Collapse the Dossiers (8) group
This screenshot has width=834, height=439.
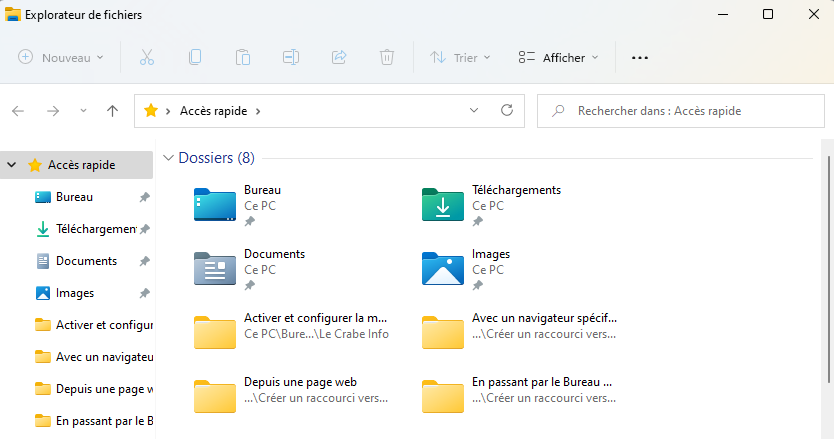(x=169, y=158)
